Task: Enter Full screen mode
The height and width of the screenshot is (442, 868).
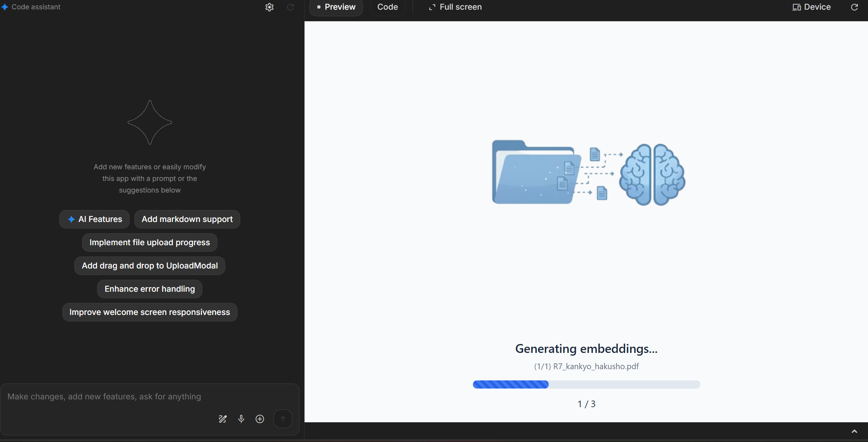Action: coord(455,7)
